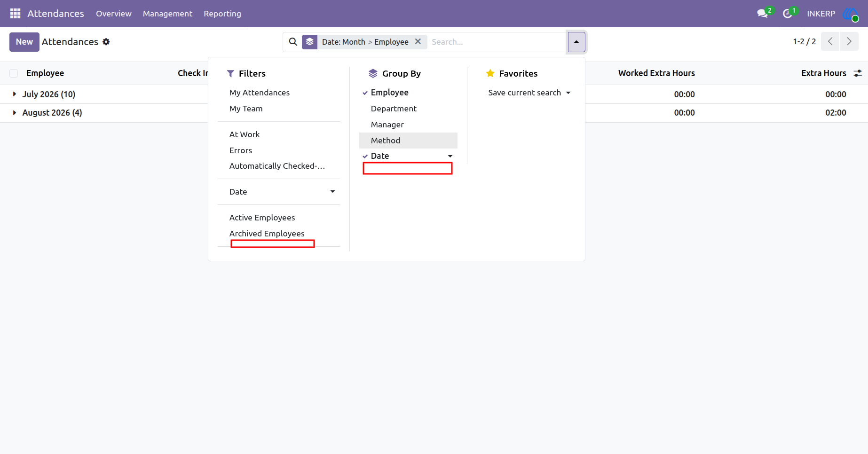
Task: Open the Management menu
Action: pos(167,14)
